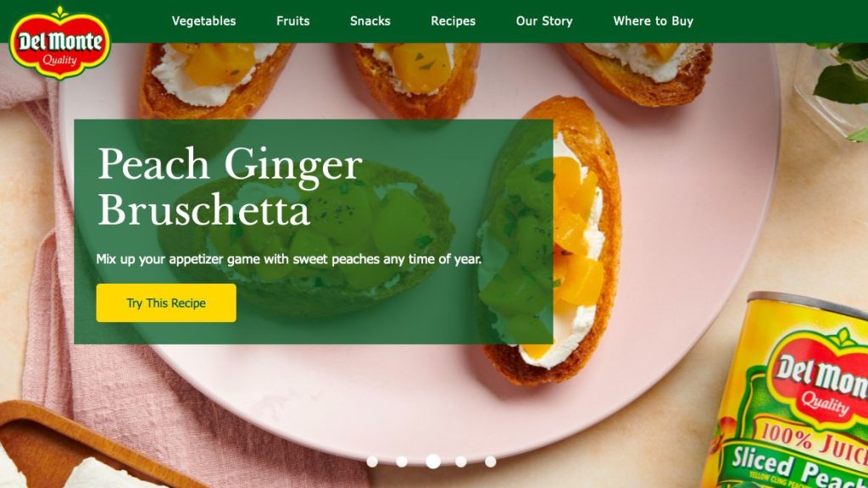Switch to the fourth carousel slide dot
The image size is (868, 488).
coord(461,462)
